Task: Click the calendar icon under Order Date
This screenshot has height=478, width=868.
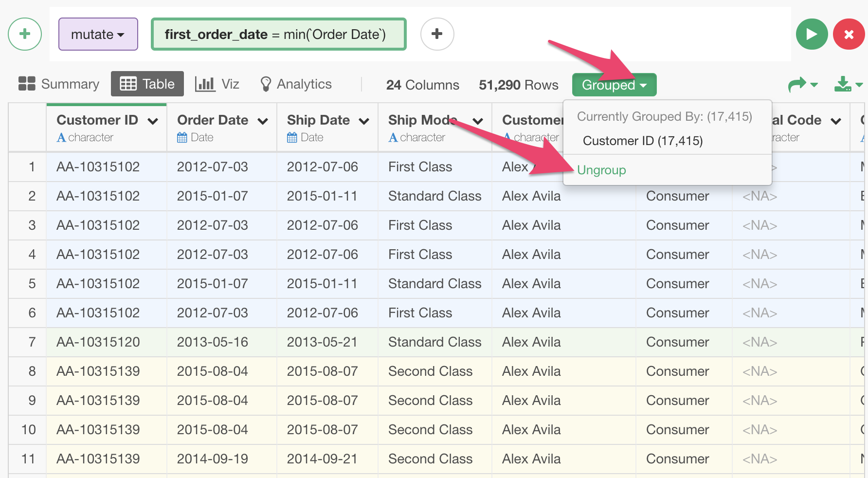Action: click(x=182, y=138)
